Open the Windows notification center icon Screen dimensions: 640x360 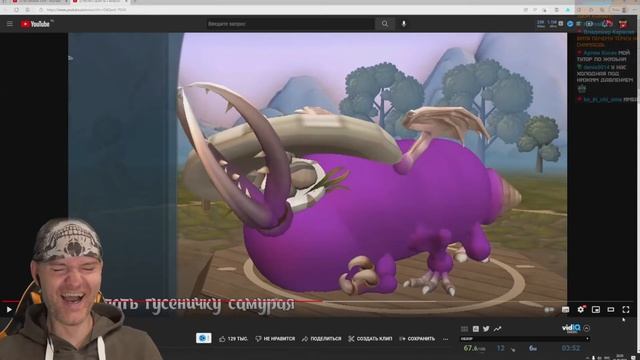click(634, 358)
